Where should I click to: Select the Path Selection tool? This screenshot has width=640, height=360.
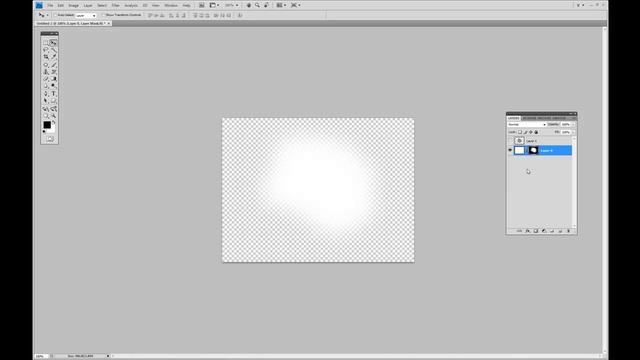[x=46, y=101]
